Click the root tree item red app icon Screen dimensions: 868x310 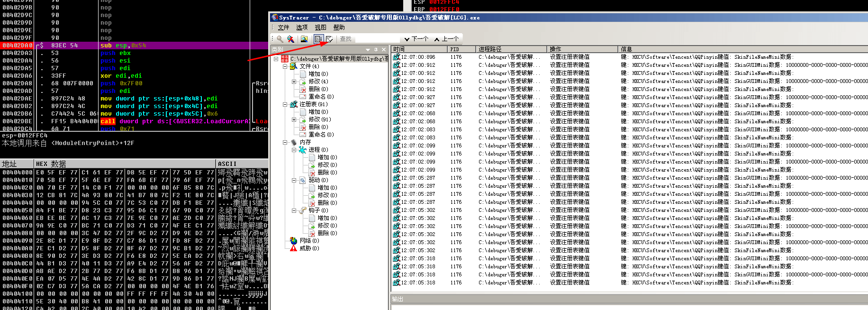click(285, 59)
